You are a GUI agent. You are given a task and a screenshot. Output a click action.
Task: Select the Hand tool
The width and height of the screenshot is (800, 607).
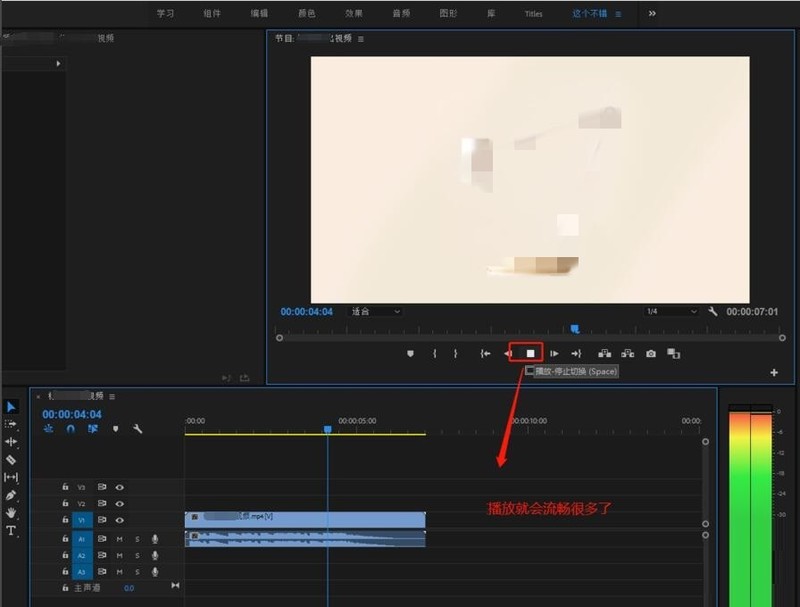coord(11,512)
